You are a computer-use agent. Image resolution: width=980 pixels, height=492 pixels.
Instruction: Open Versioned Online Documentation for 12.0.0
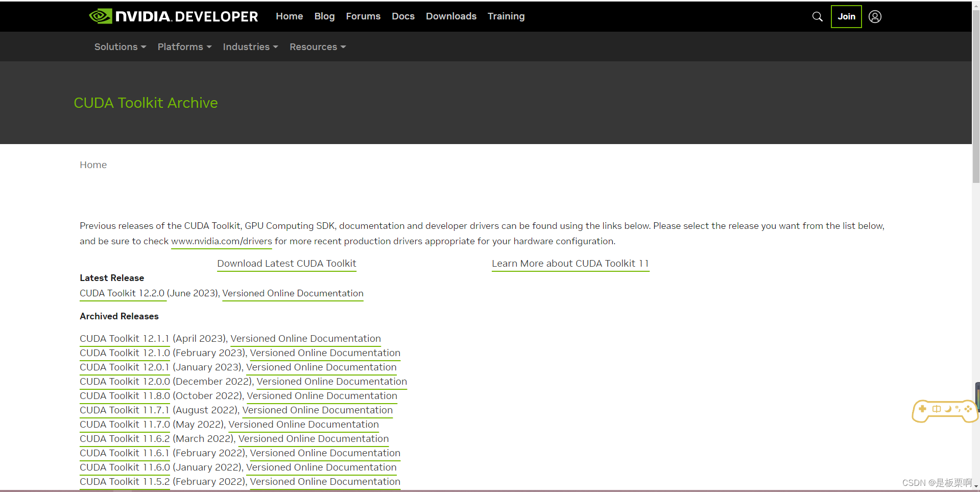coord(331,382)
